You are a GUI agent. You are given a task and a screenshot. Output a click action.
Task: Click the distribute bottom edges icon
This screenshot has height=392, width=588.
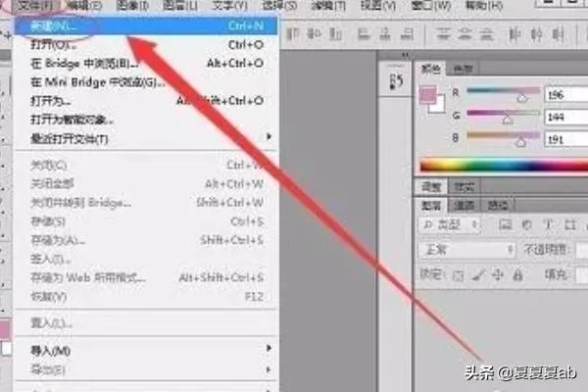[x=486, y=34]
